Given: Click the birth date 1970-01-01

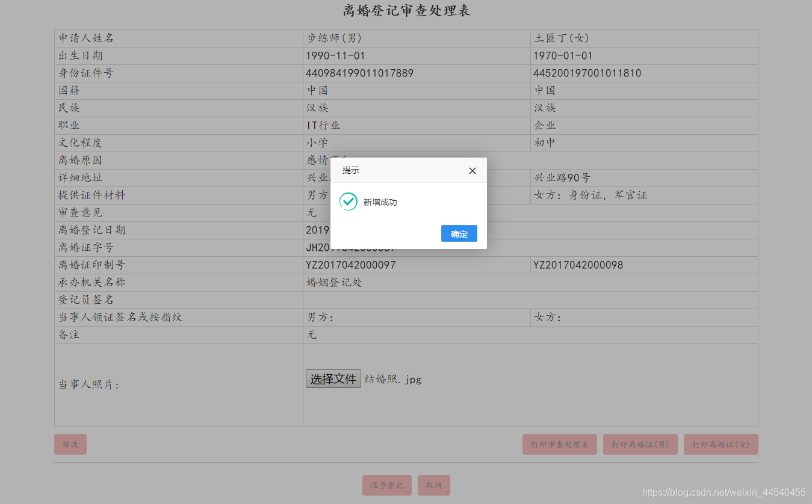Looking at the screenshot, I should 563,56.
